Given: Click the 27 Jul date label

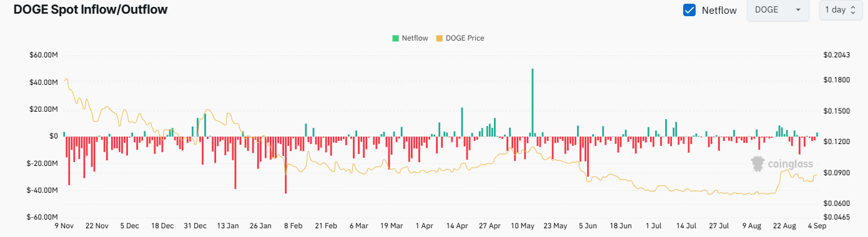Looking at the screenshot, I should tap(718, 226).
